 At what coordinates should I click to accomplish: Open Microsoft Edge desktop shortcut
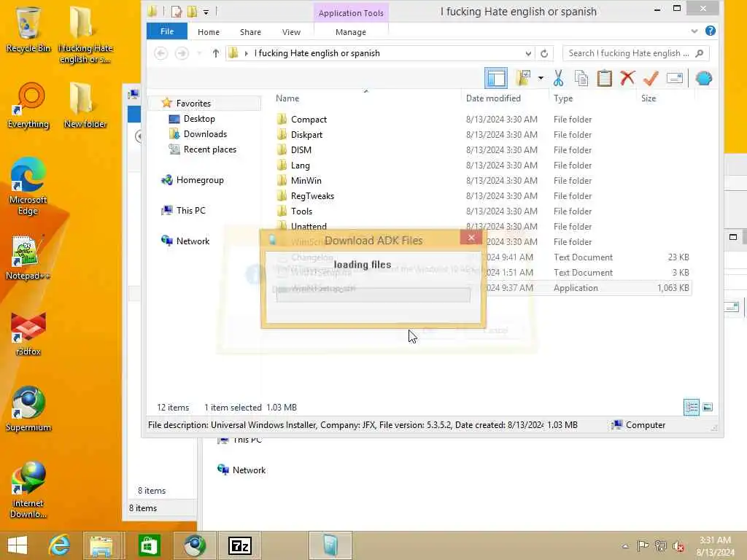(x=28, y=187)
